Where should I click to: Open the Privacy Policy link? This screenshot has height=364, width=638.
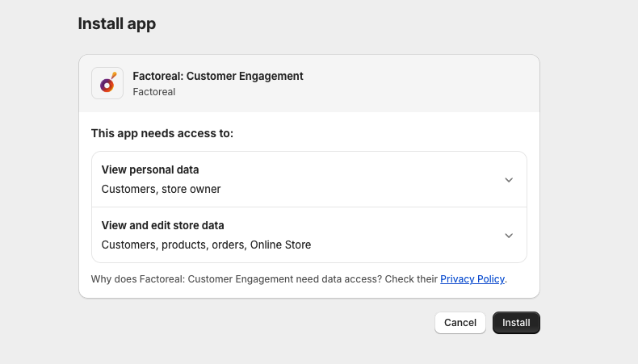tap(472, 279)
